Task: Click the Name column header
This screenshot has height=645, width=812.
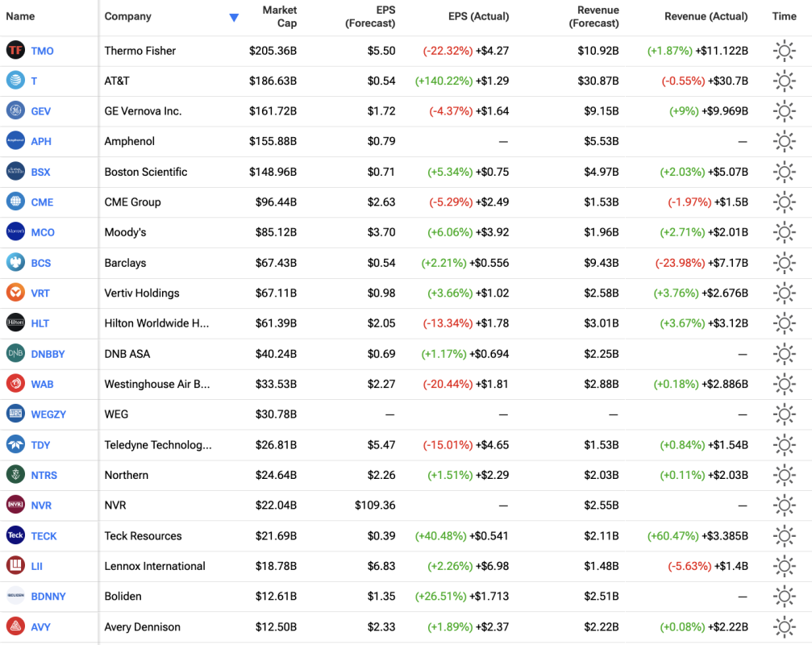Action: [x=20, y=17]
